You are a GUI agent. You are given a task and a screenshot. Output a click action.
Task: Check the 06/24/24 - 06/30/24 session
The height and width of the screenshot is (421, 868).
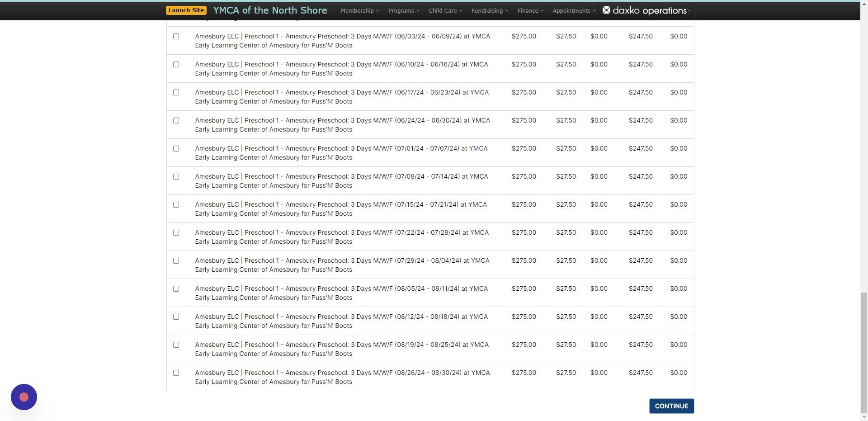coord(176,121)
